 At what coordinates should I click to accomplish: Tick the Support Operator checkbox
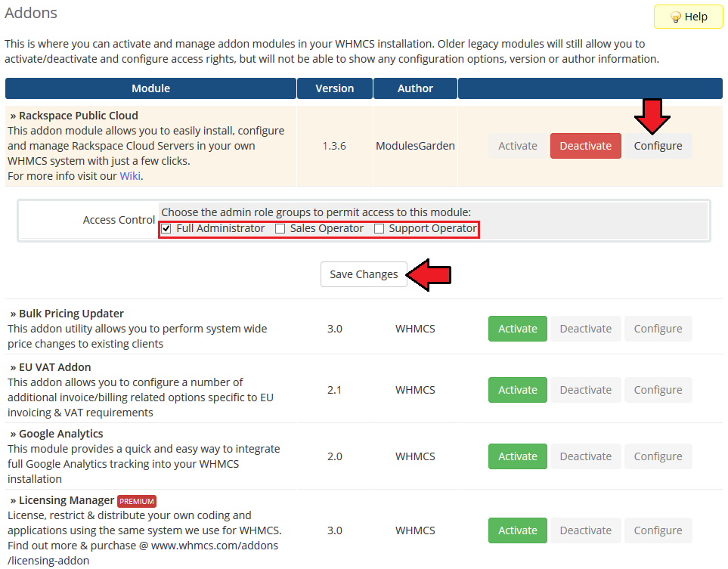click(379, 229)
